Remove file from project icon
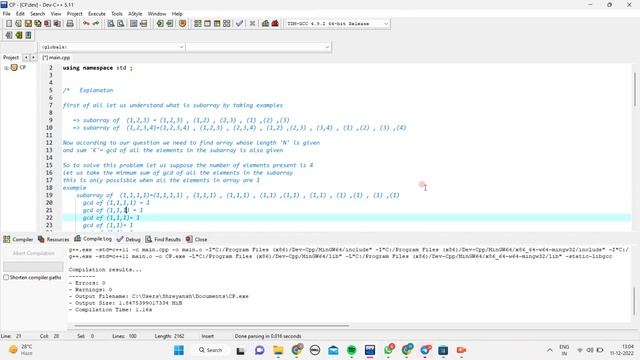 pos(18,36)
